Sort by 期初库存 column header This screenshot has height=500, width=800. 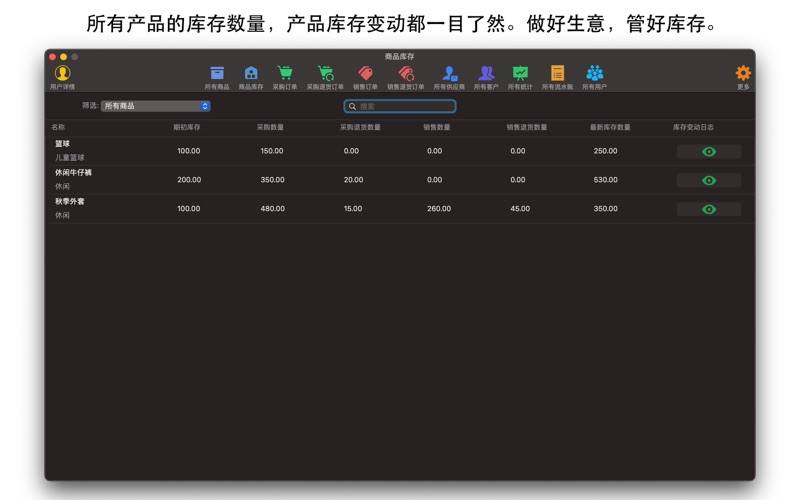pyautogui.click(x=187, y=127)
